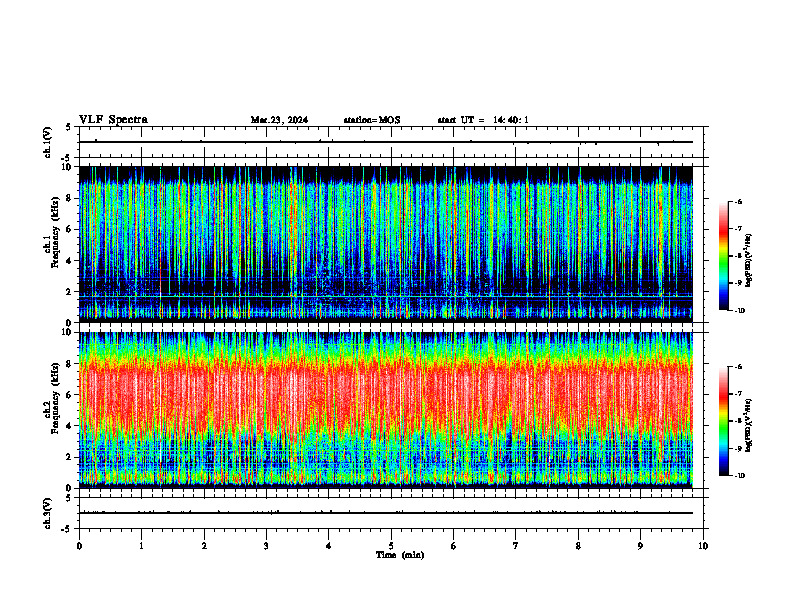The image size is (792, 612).
Task: Click the "-10" label on ch.1 colorbar
Action: pyautogui.click(x=739, y=310)
